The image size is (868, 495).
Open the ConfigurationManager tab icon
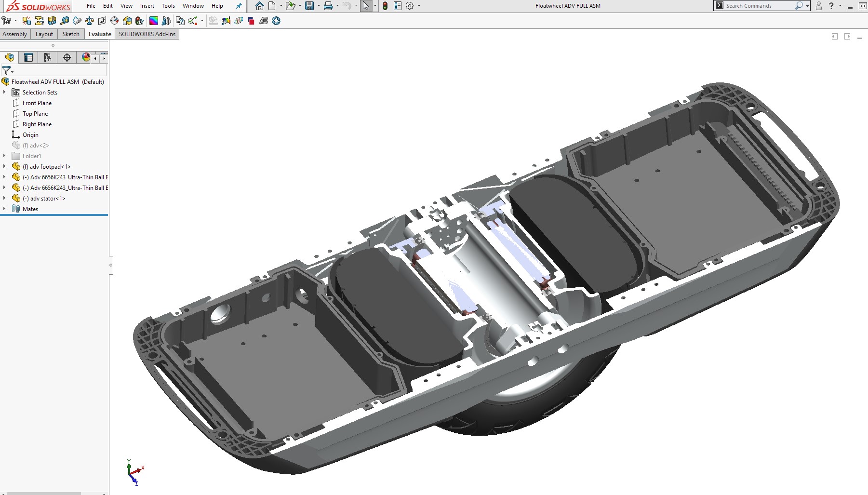pos(48,57)
